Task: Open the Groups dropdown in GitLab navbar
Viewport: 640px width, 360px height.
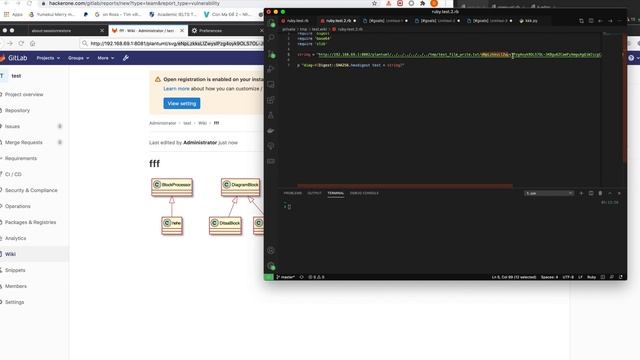Action: 78,58
